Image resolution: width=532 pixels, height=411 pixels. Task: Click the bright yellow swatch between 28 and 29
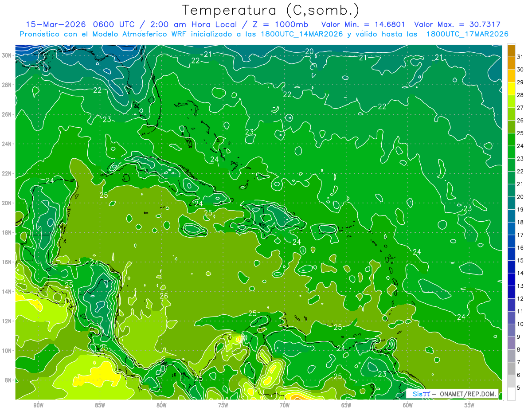[x=511, y=89]
